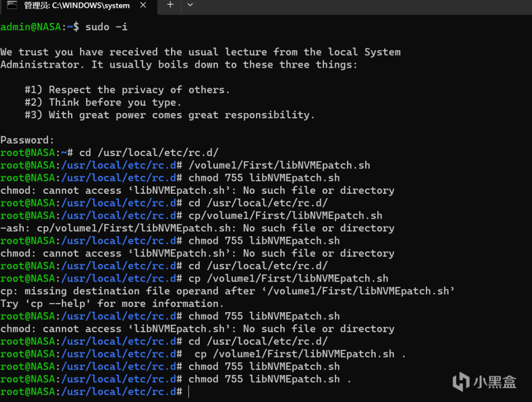Click the terminal icon on the tab
This screenshot has width=532, height=402.
click(x=11, y=5)
